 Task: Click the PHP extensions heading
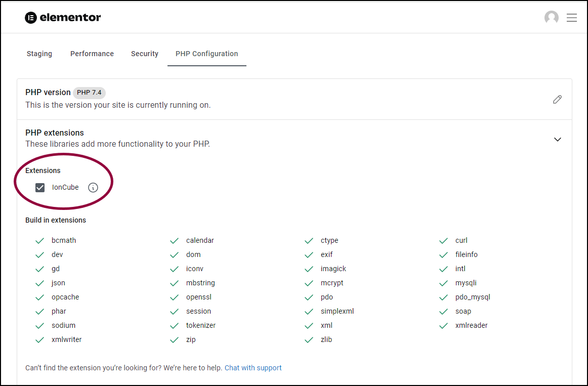[54, 133]
